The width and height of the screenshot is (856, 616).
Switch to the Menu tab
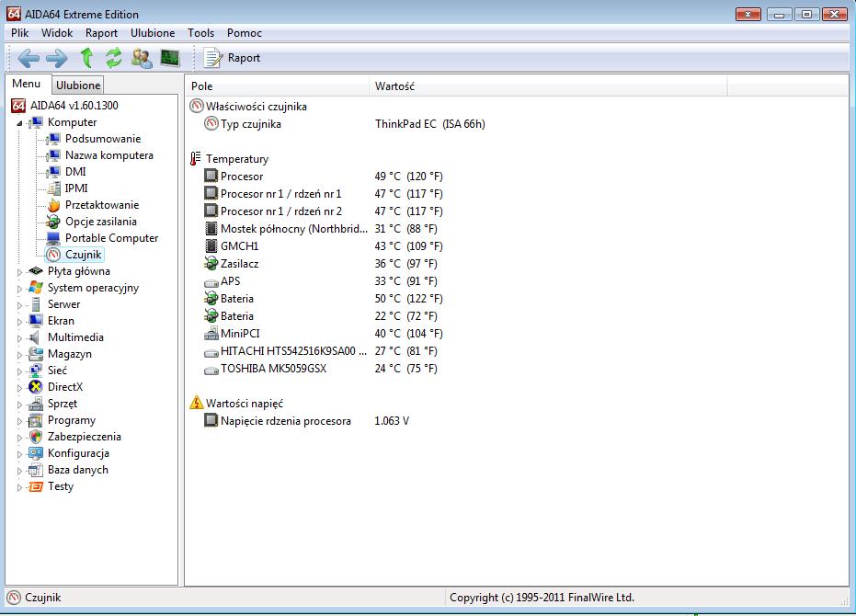pos(26,84)
